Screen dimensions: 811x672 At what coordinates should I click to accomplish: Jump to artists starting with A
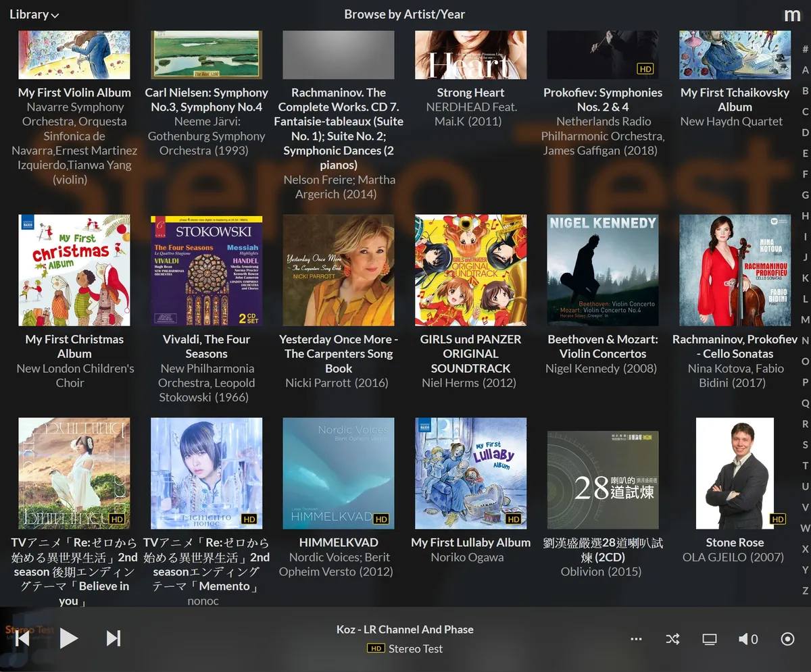[805, 70]
